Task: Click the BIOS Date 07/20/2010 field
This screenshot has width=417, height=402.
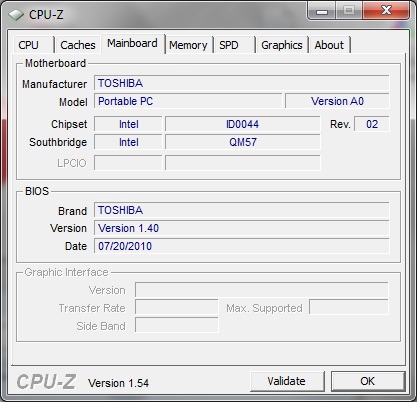Action: (241, 246)
